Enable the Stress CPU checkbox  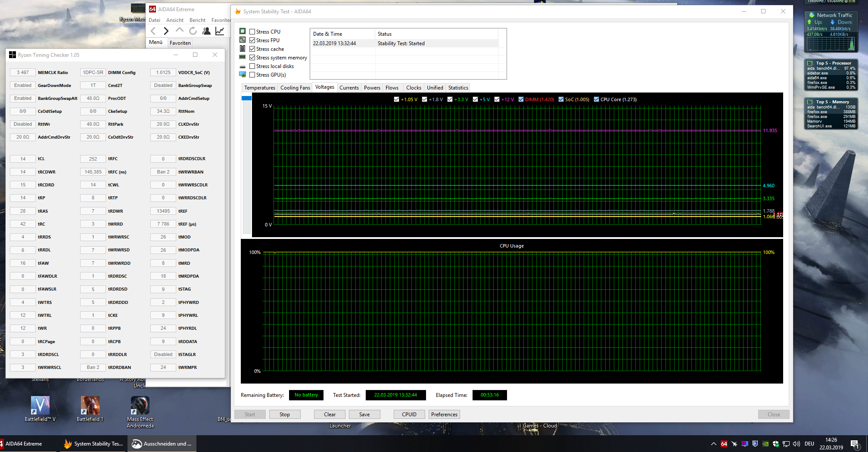(x=252, y=31)
